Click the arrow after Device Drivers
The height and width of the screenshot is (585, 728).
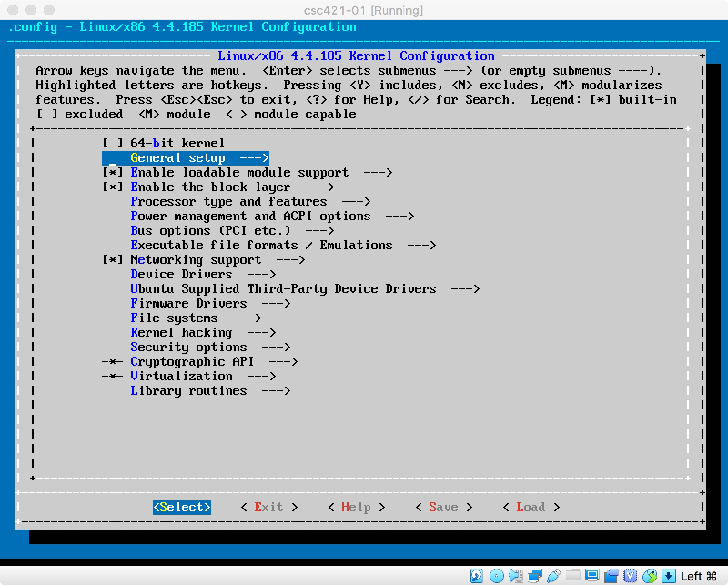coord(261,274)
